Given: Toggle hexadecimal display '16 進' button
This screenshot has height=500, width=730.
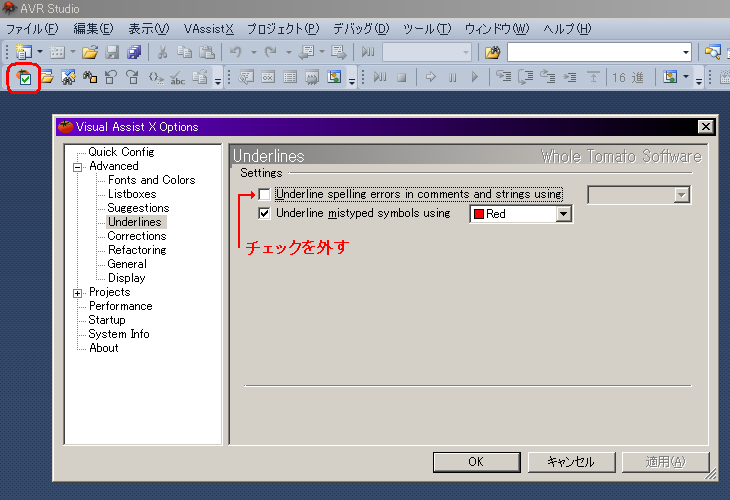Looking at the screenshot, I should (x=628, y=77).
